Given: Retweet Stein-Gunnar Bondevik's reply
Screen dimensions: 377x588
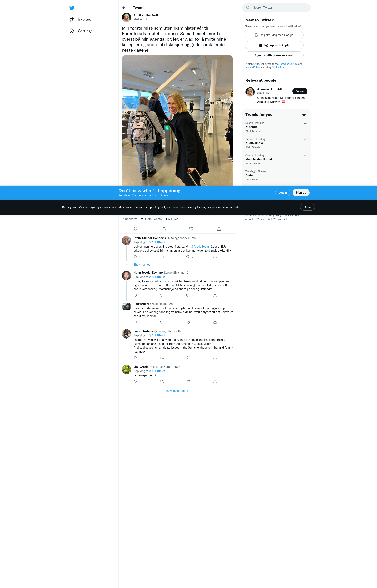Looking at the screenshot, I should pyautogui.click(x=162, y=257).
